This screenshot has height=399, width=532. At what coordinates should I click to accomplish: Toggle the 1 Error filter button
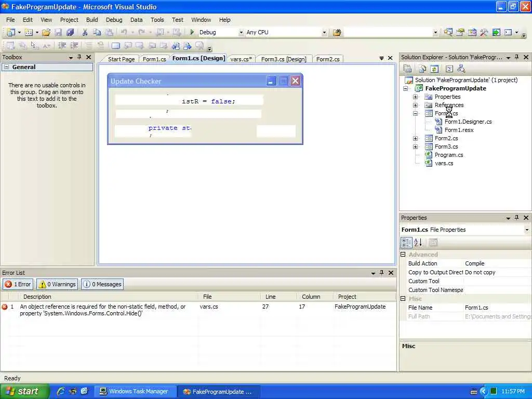coord(18,284)
